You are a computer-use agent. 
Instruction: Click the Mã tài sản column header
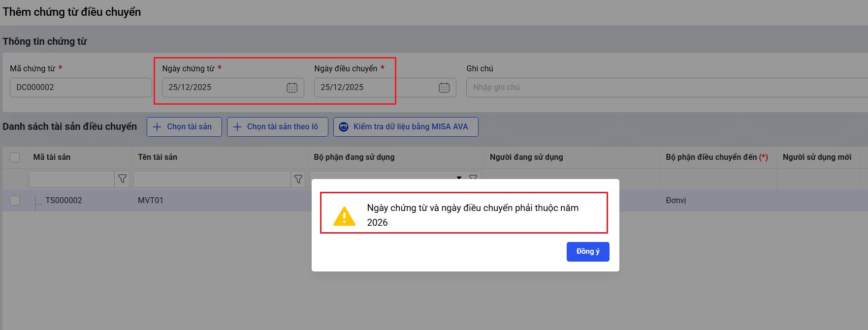point(52,157)
